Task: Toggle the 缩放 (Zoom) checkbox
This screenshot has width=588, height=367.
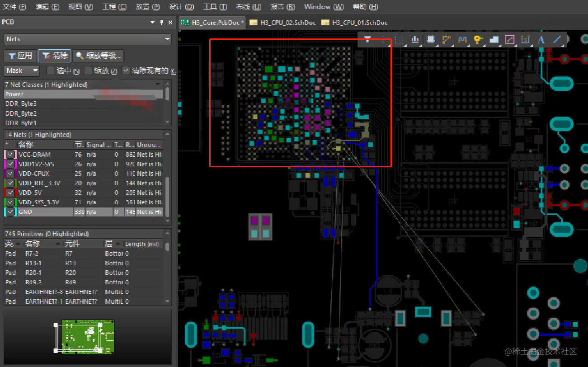Action: pos(89,71)
